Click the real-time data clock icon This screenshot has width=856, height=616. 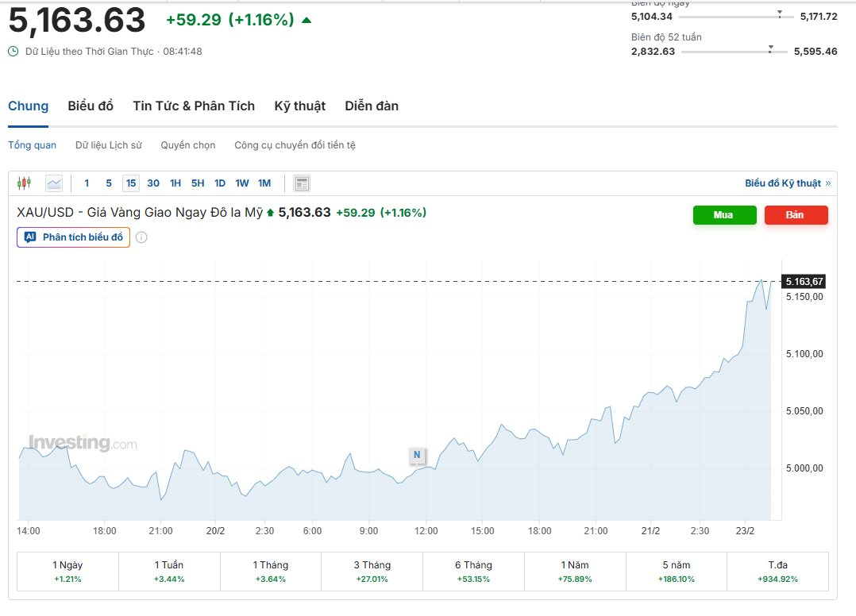pyautogui.click(x=13, y=52)
